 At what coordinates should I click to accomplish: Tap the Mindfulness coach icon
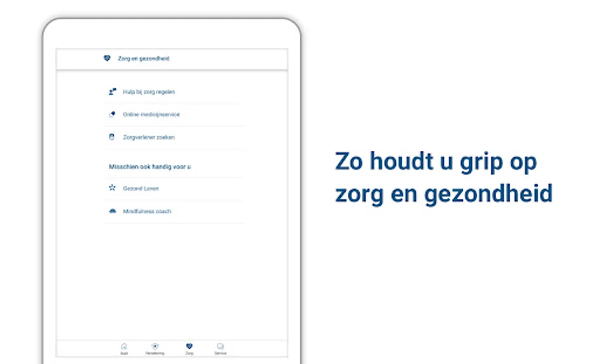(113, 211)
